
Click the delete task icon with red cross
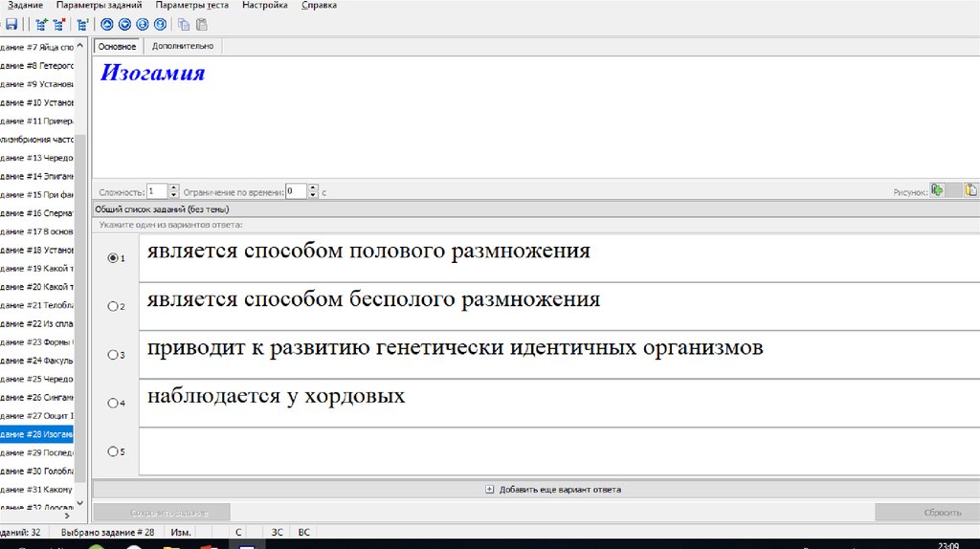tap(58, 25)
